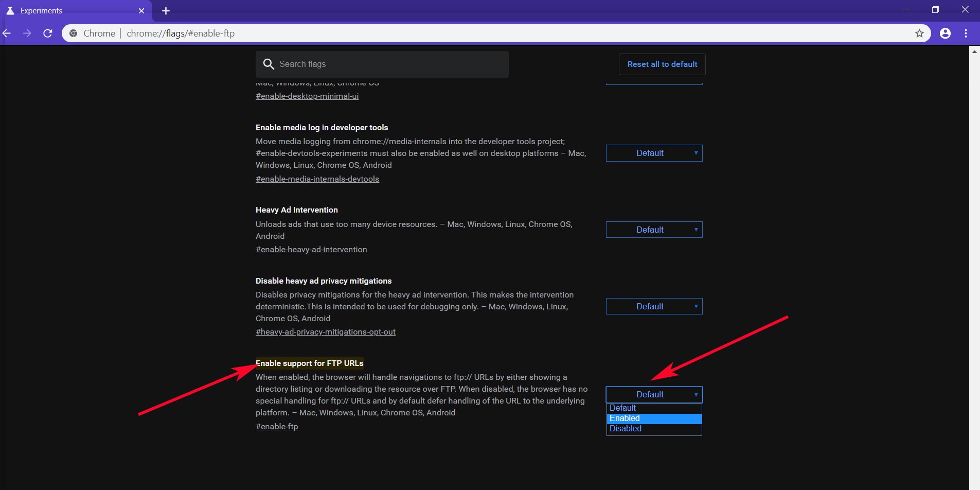
Task: Choose Default in the FTP dropdown list
Action: pos(654,408)
